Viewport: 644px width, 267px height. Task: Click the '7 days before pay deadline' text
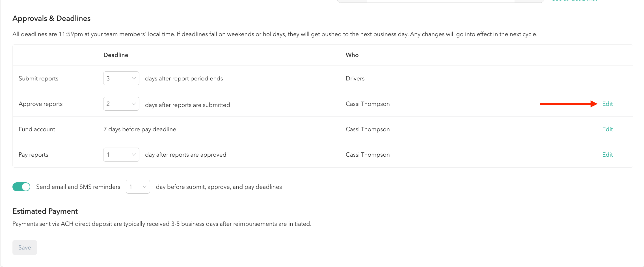[140, 129]
